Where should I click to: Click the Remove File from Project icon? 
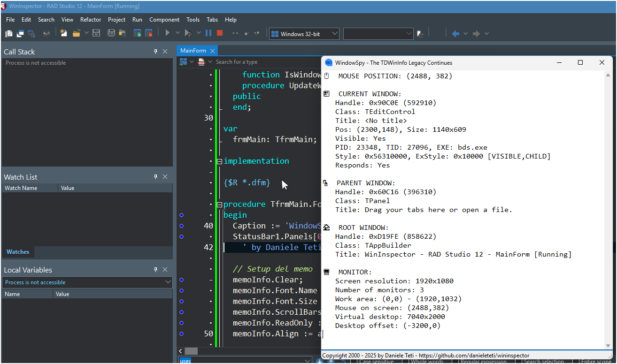[x=149, y=33]
